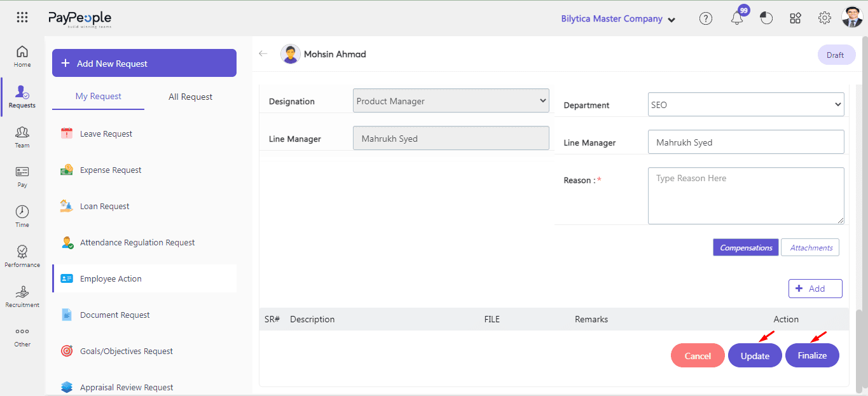Switch to the Attachments tab

pyautogui.click(x=811, y=248)
